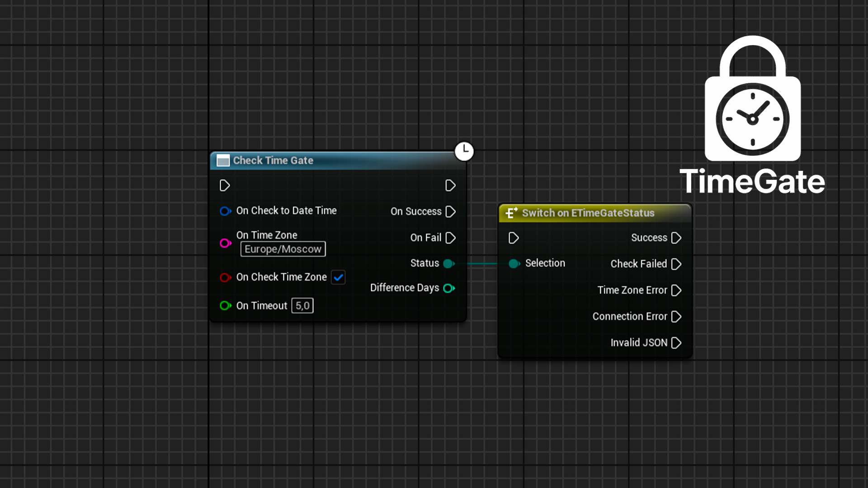Viewport: 868px width, 488px height.
Task: Click the Selection input pin on Switch node
Action: coord(514,263)
